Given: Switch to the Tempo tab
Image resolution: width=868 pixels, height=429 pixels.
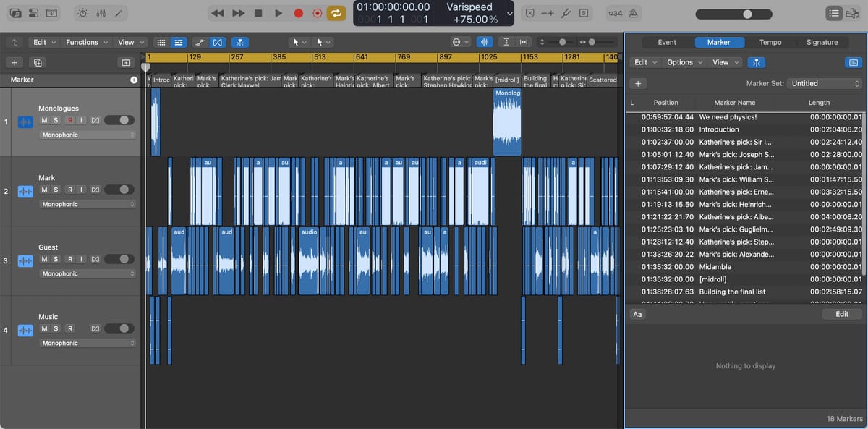Looking at the screenshot, I should tap(770, 42).
